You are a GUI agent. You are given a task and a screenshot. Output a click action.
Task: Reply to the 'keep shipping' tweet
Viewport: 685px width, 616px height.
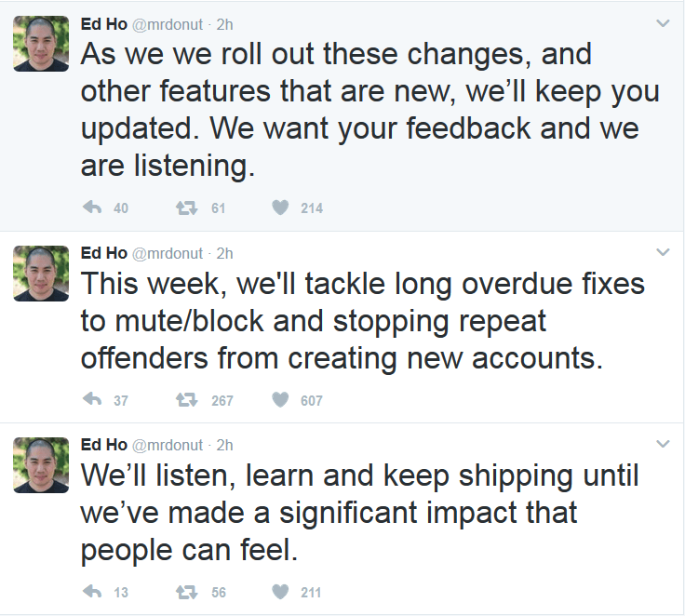92,592
